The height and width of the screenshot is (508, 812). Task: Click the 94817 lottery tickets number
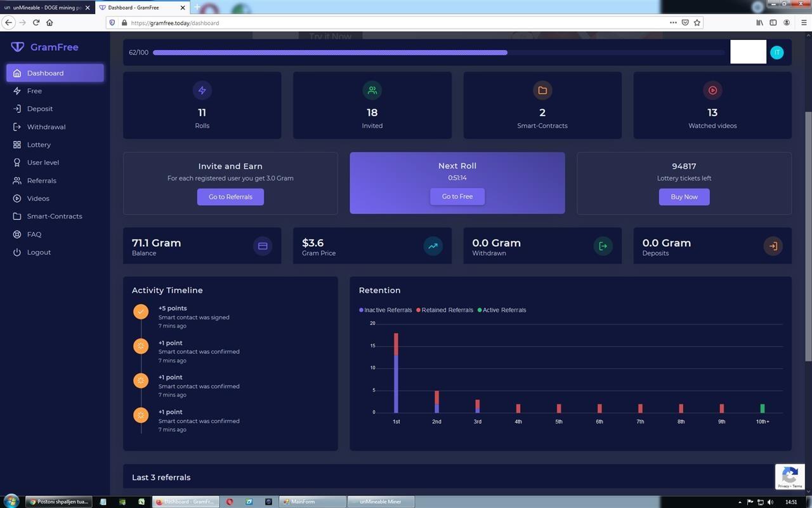coord(684,166)
